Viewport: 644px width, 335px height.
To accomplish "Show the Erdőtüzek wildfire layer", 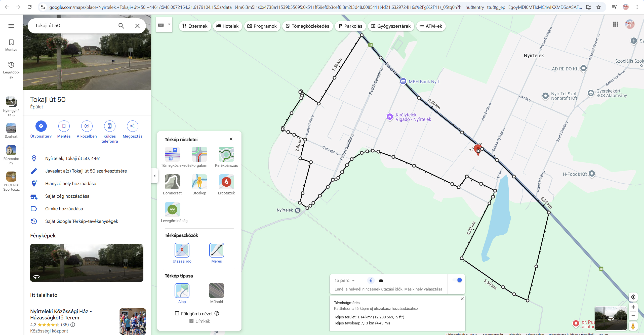I will pos(226,182).
